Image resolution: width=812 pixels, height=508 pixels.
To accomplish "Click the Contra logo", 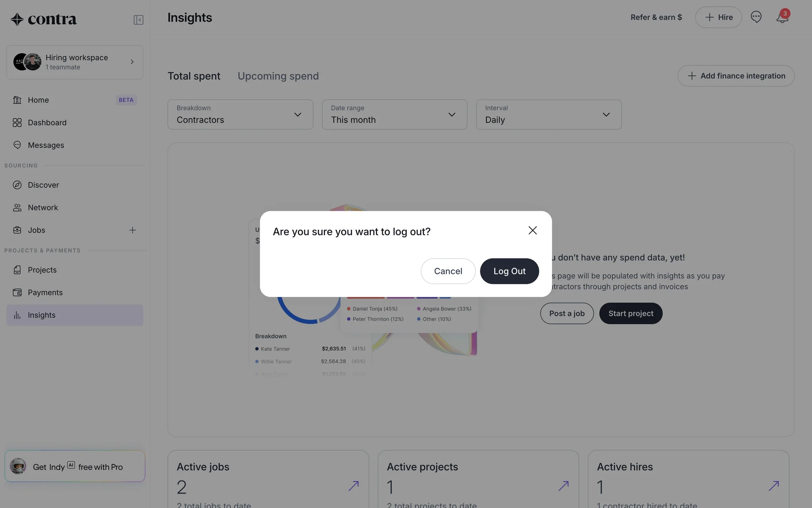I will (44, 19).
